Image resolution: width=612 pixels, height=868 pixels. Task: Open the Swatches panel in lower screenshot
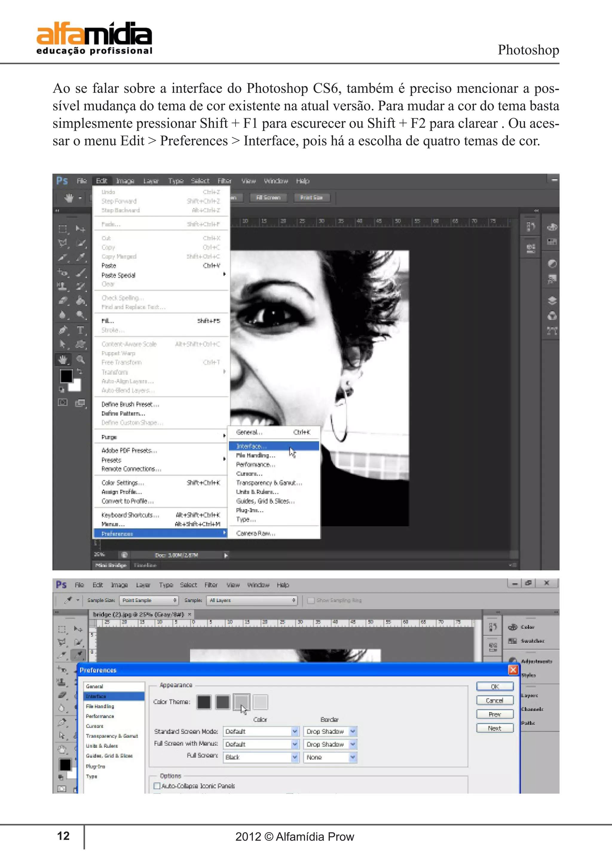[527, 641]
